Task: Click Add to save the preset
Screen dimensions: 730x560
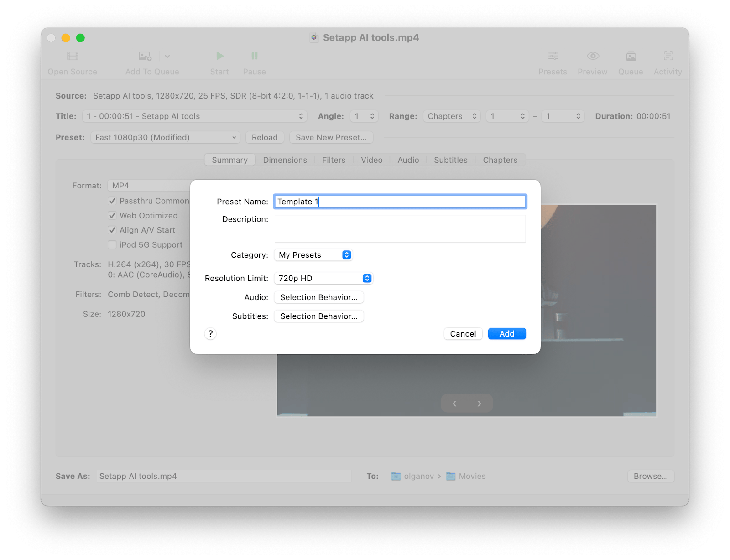Action: pyautogui.click(x=506, y=333)
